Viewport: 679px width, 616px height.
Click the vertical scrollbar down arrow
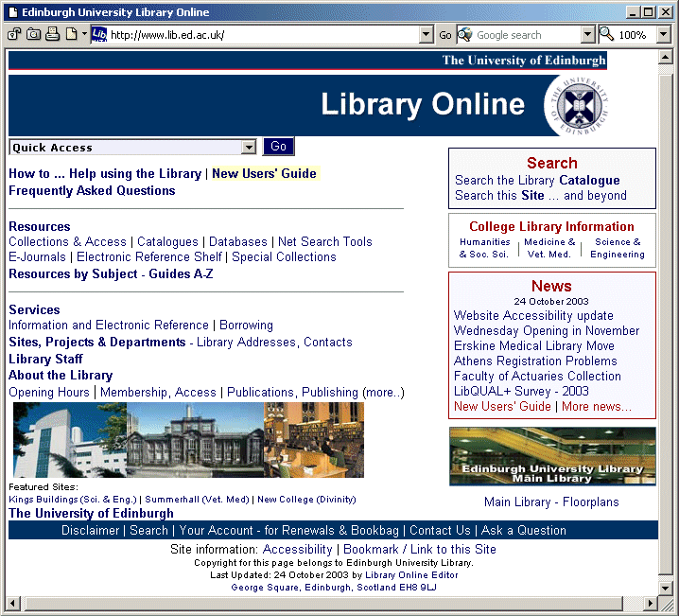(x=665, y=588)
